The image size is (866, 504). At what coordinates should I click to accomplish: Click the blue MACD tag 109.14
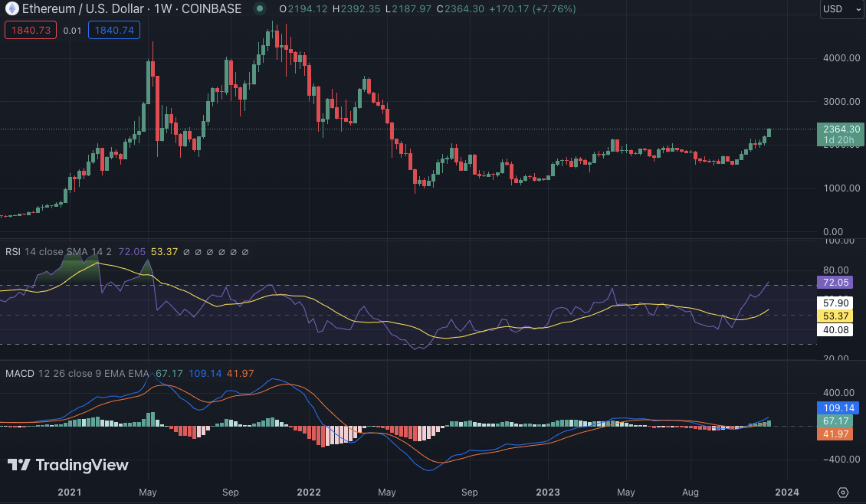[838, 408]
